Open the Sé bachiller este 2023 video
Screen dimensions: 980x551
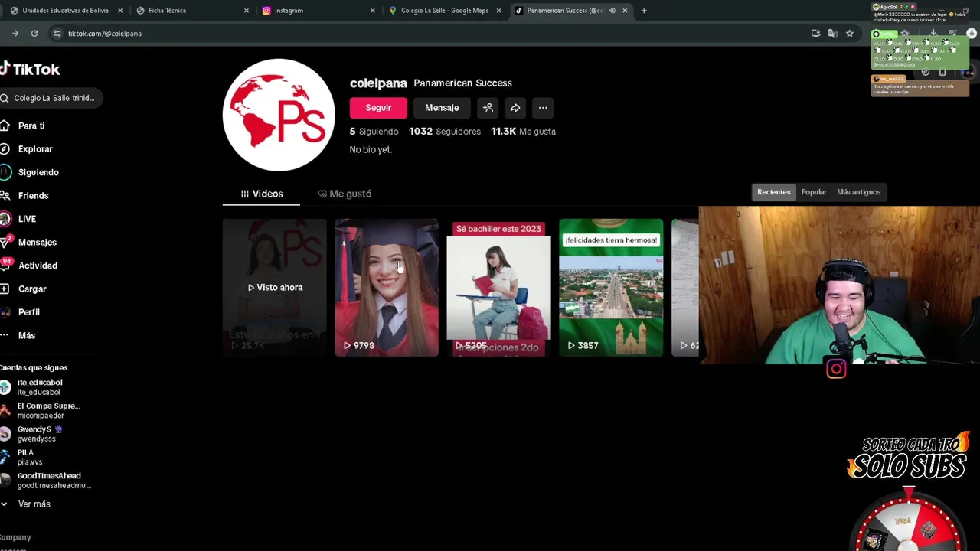[x=498, y=288]
